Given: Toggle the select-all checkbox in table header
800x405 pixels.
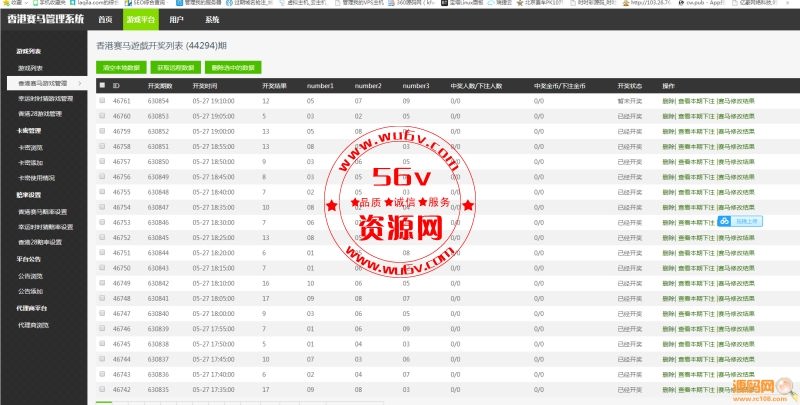Looking at the screenshot, I should coord(102,85).
